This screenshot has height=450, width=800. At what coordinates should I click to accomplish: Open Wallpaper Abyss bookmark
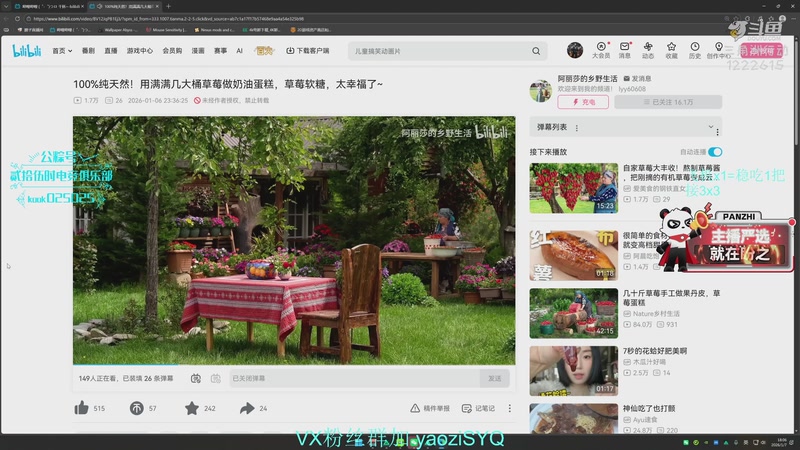(x=119, y=30)
